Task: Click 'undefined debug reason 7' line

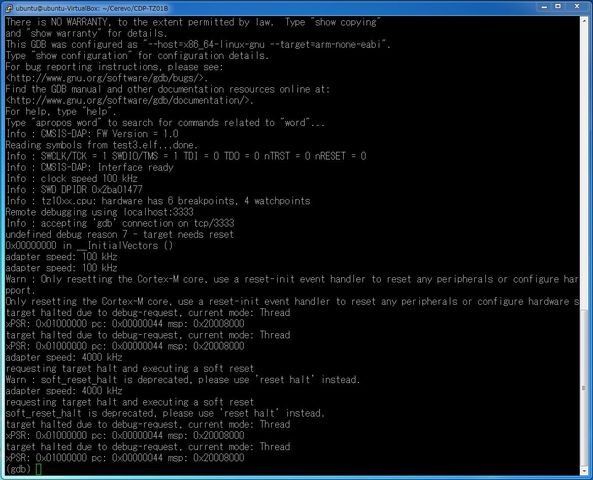Action: coord(120,234)
